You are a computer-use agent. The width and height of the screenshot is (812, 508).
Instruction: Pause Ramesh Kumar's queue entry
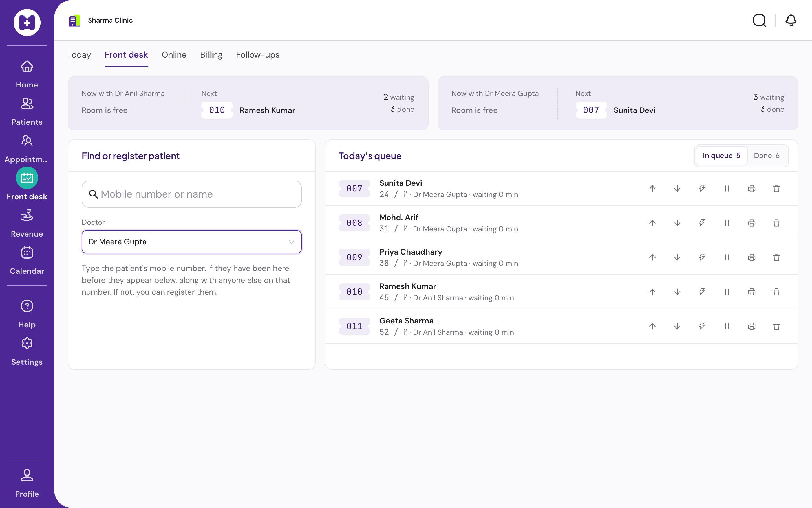click(727, 292)
